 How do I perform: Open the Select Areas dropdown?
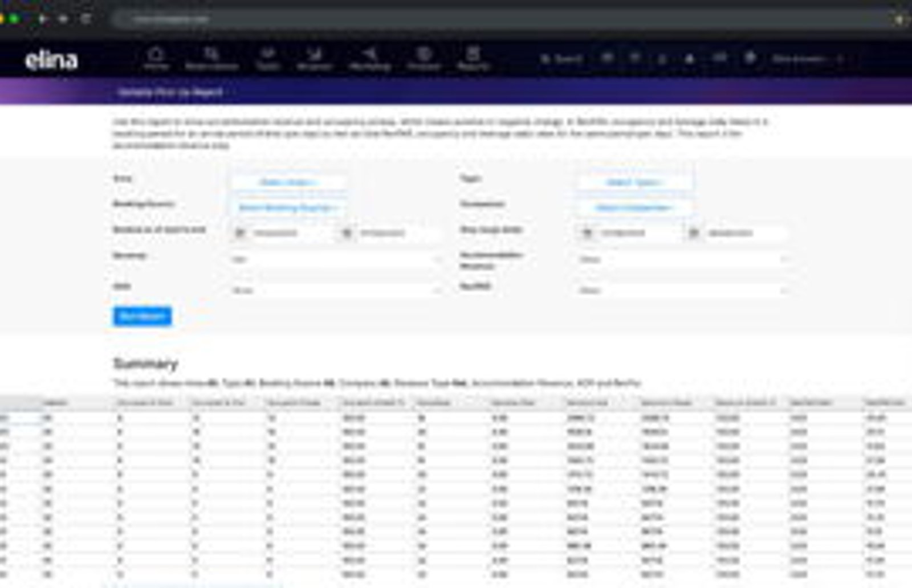coord(288,182)
